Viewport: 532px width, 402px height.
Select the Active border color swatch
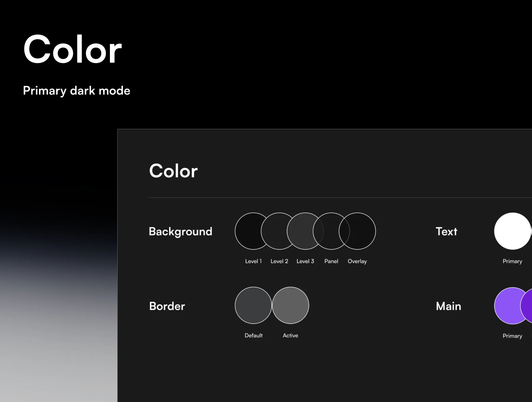pyautogui.click(x=291, y=305)
